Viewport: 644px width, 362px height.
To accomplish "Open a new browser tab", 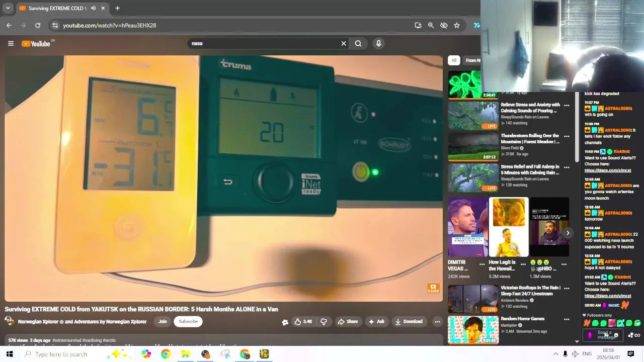I will (117, 8).
